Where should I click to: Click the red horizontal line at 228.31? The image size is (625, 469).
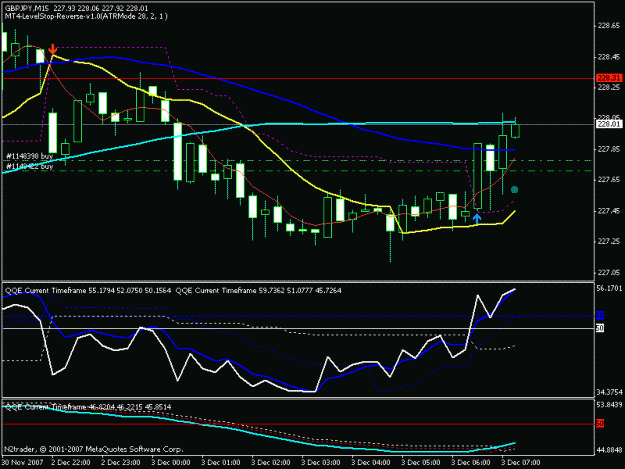pos(298,78)
